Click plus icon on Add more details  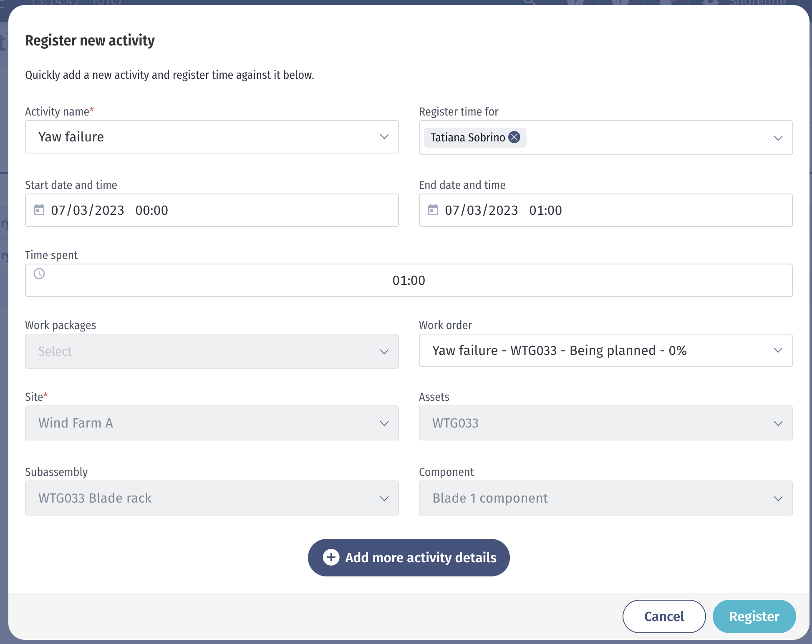coord(331,558)
